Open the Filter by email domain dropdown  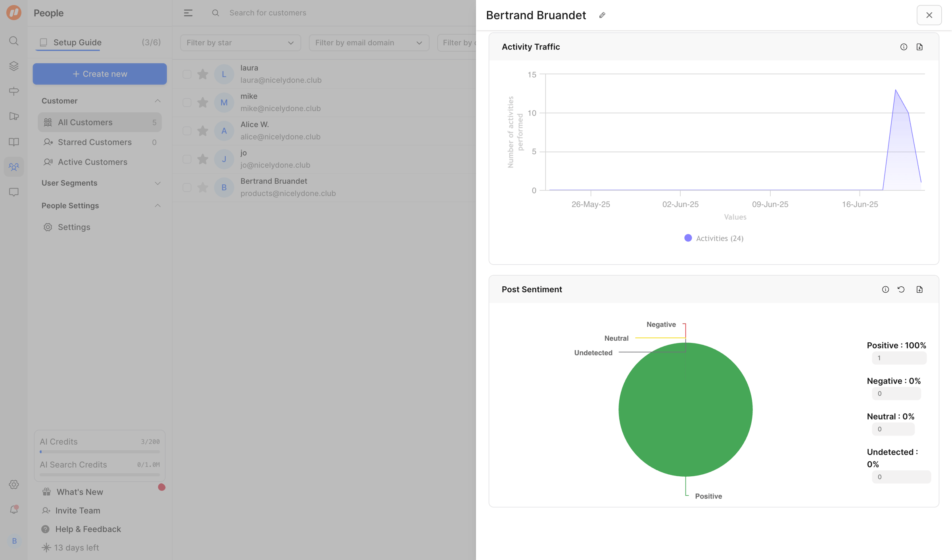(x=369, y=43)
